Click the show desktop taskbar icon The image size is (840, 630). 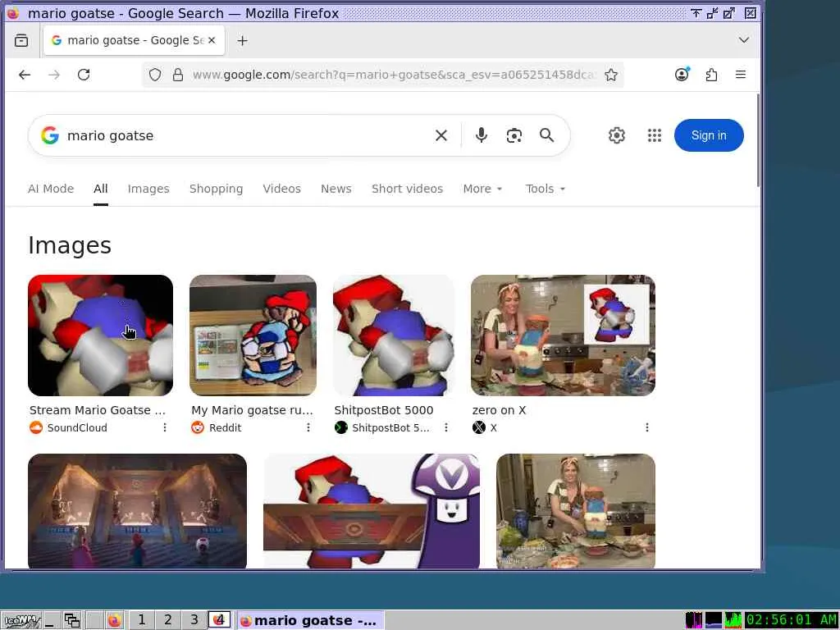(x=51, y=620)
